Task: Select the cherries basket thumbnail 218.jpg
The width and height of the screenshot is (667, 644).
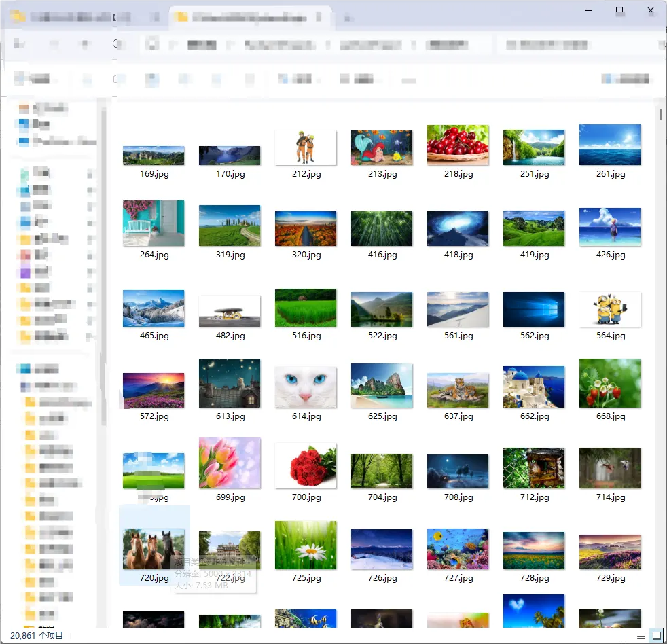Action: [458, 145]
